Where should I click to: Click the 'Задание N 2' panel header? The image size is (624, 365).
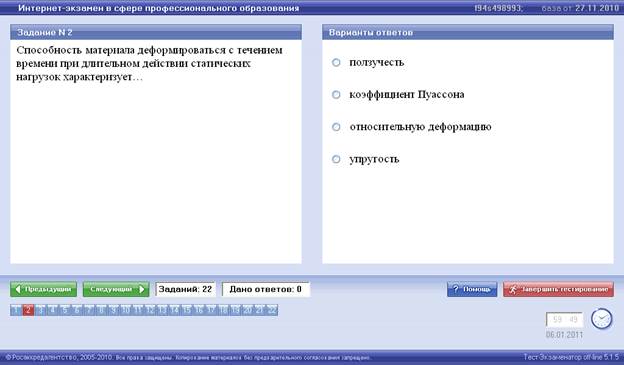156,32
